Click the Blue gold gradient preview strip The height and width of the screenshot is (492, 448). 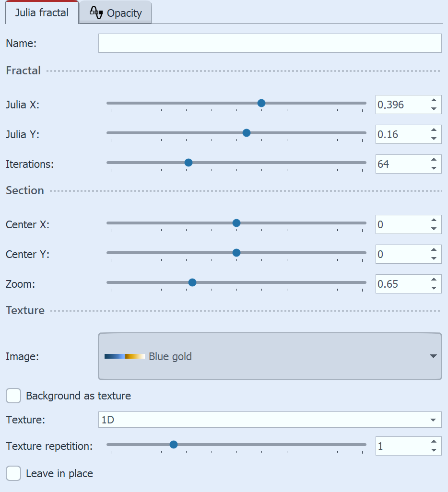click(x=124, y=356)
